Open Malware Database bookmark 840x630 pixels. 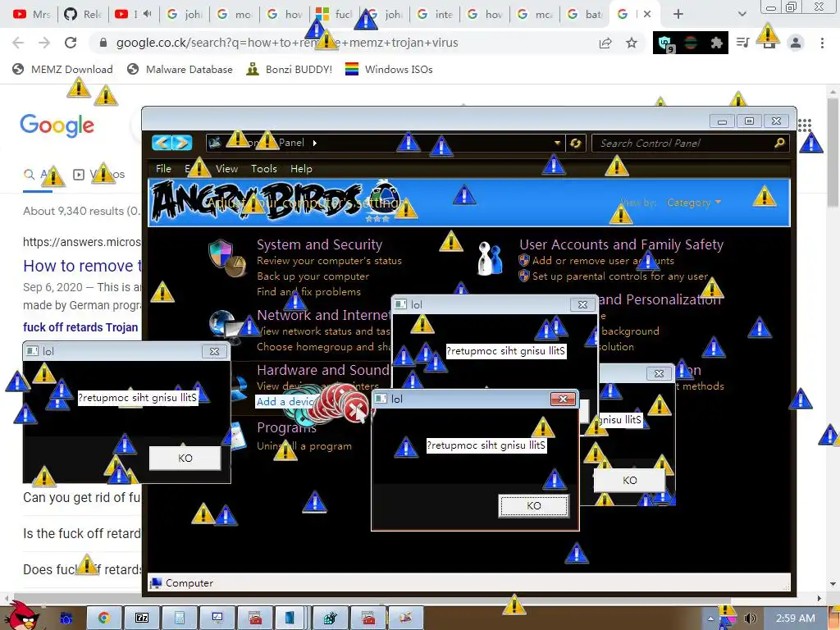pos(180,69)
